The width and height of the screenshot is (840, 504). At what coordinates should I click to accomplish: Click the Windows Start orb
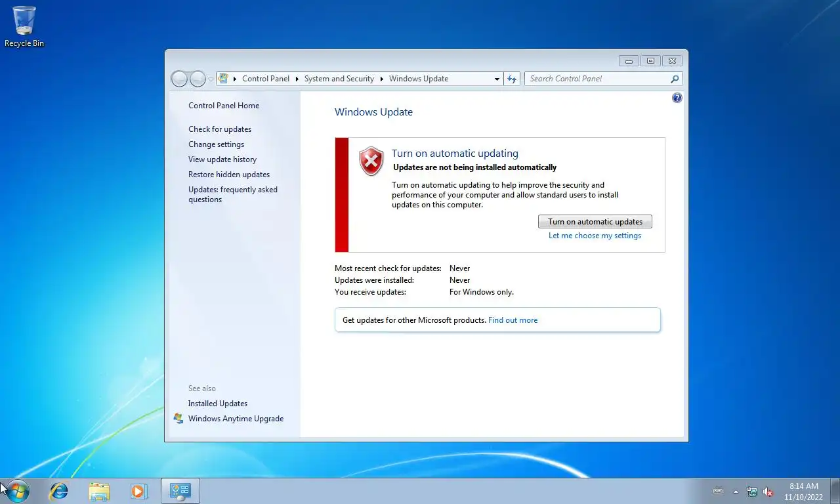click(x=16, y=491)
